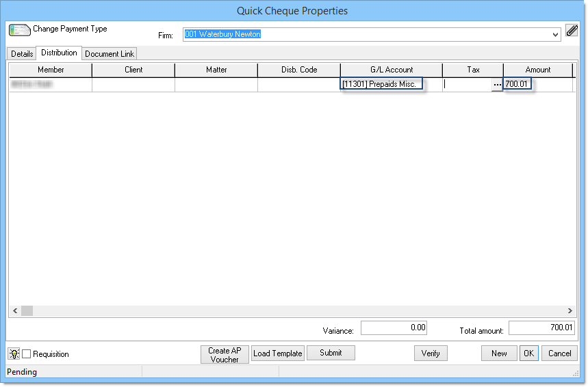588x387 pixels.
Task: Click the empty Client cell in first row
Action: [x=133, y=85]
